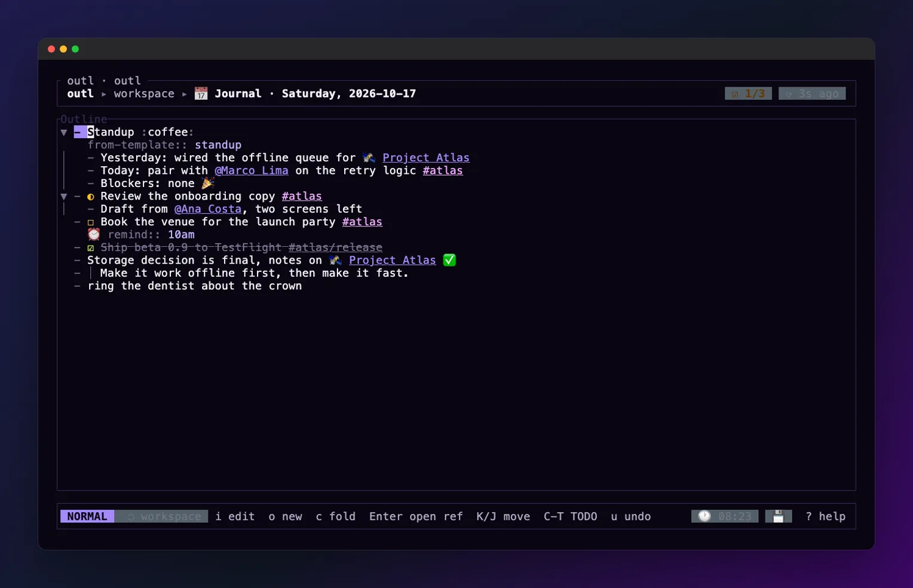The width and height of the screenshot is (913, 588).
Task: Click the satellite emoji in the Yesterday row
Action: (369, 158)
